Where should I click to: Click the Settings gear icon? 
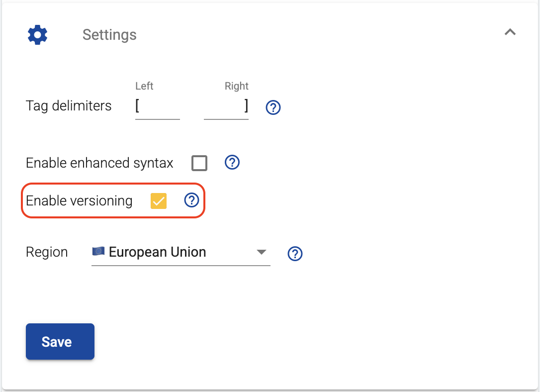point(37,34)
